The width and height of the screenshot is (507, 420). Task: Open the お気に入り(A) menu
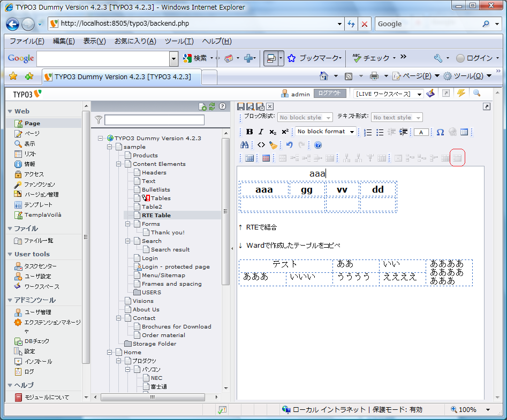[x=135, y=41]
